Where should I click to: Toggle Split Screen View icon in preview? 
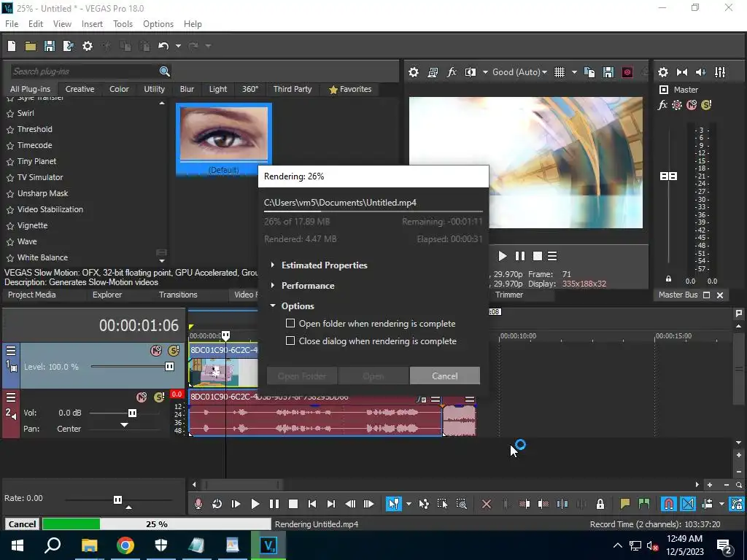[471, 72]
